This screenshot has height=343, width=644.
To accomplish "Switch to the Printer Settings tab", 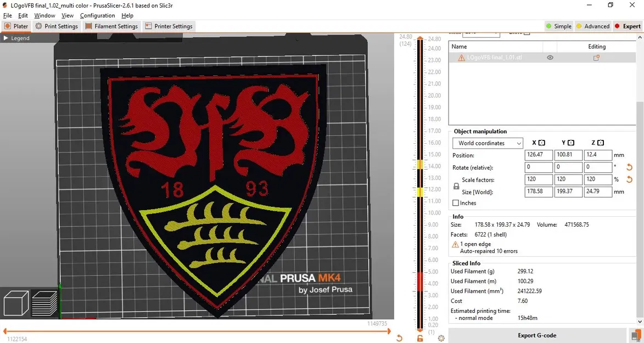I will pyautogui.click(x=169, y=26).
